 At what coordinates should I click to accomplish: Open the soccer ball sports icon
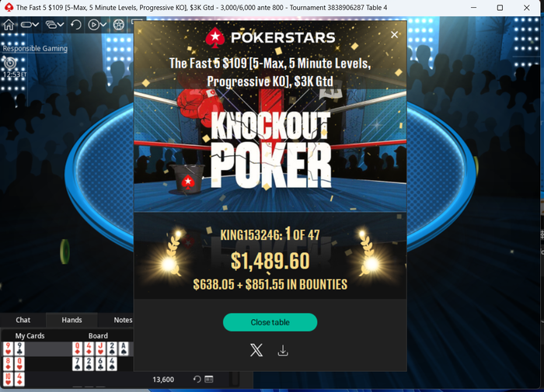pyautogui.click(x=119, y=25)
